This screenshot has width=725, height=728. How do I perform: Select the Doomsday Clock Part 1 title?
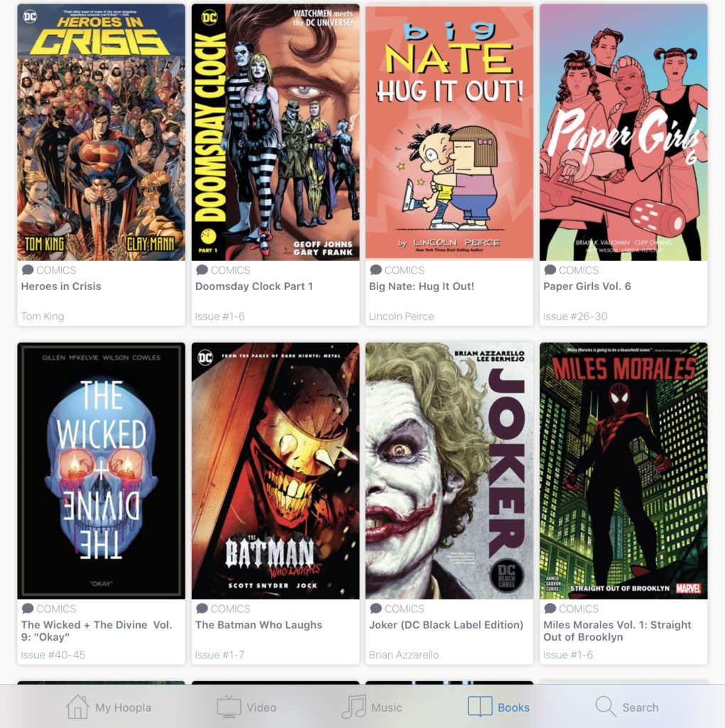(x=254, y=286)
